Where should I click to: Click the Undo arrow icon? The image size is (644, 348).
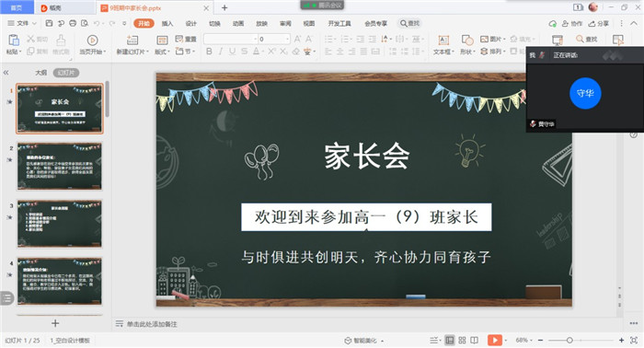(x=97, y=23)
